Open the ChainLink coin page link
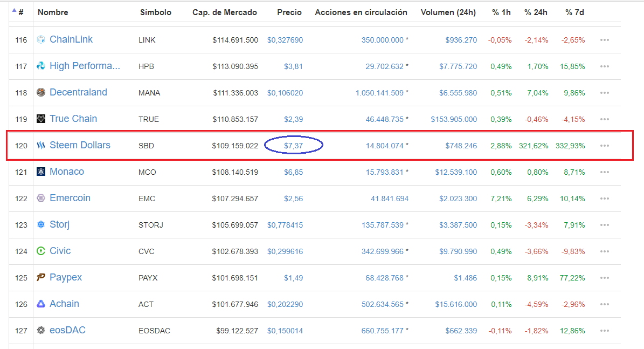 (x=71, y=39)
